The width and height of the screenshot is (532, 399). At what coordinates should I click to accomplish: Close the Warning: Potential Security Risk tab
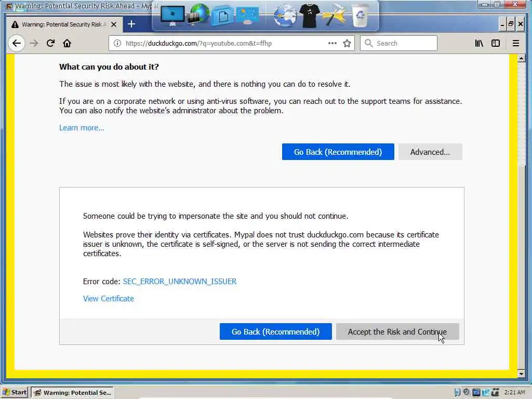tap(114, 24)
